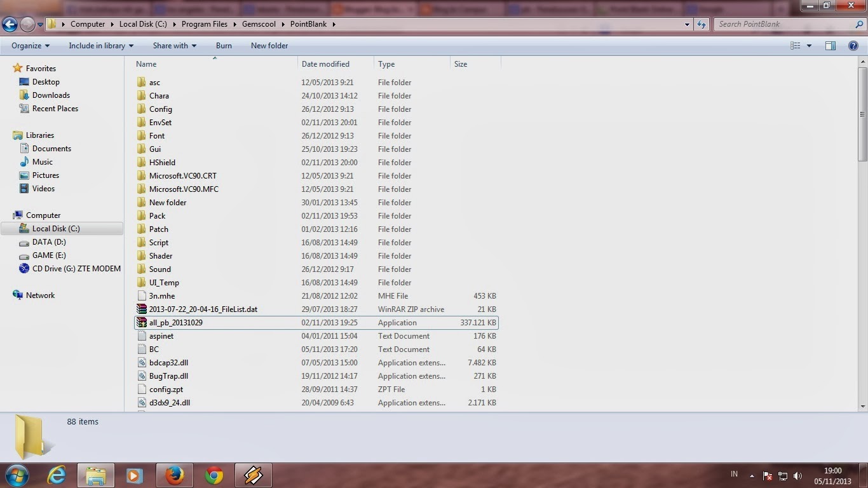Open the Music library
Viewport: 868px width, 488px height.
click(43, 162)
